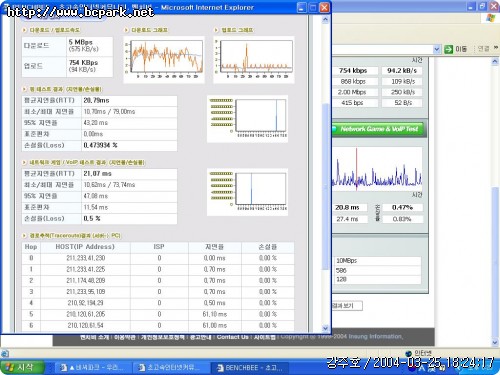Image resolution: width=500 pixels, height=375 pixels.
Task: Click the 이동 Go button label
Action: tap(461, 49)
